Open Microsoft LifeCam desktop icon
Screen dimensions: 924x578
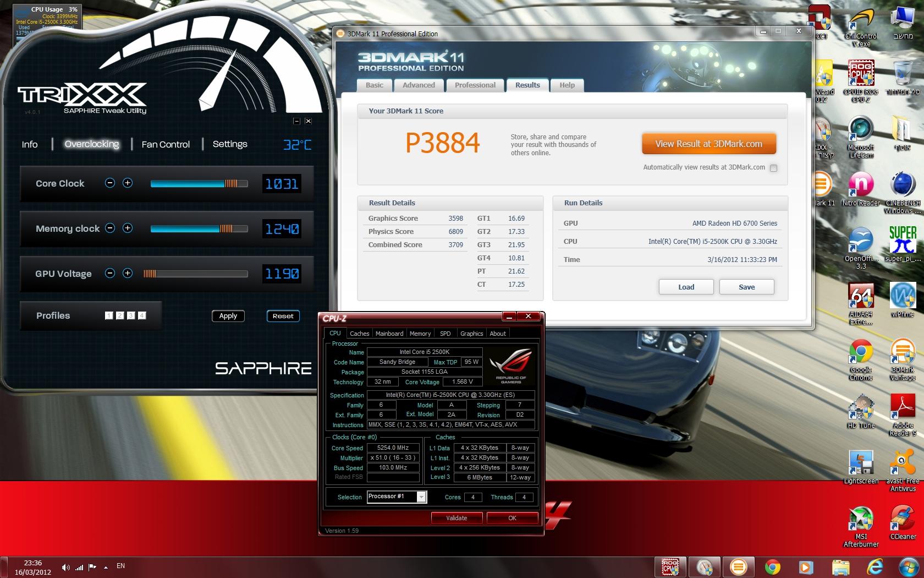tap(861, 137)
